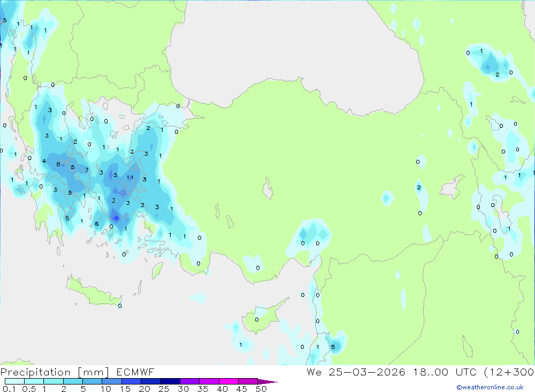Click the legend label '35'
The width and height of the screenshot is (535, 392).
[203, 389]
